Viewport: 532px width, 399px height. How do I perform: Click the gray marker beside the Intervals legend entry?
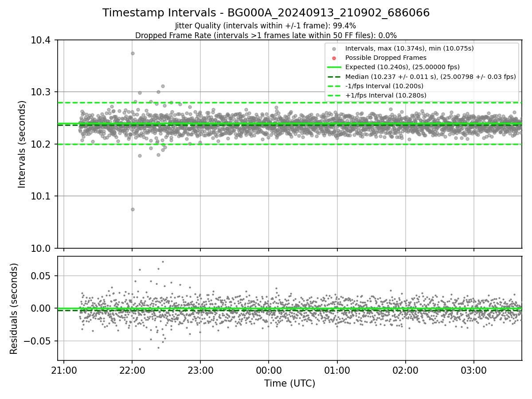click(334, 49)
